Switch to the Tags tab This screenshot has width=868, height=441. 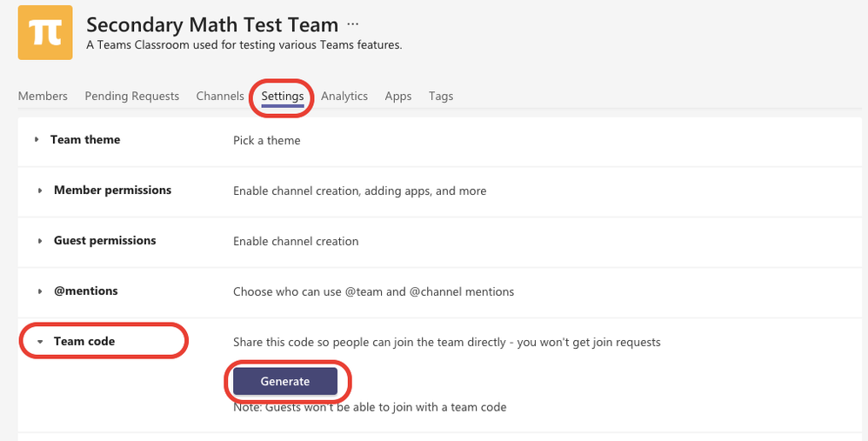(x=441, y=97)
